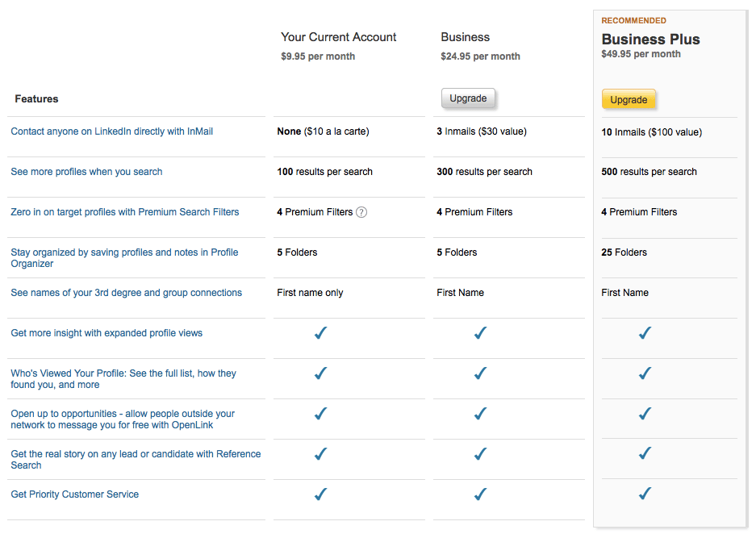Open 'Open up to opportunities' OpenLink link
The height and width of the screenshot is (538, 756).
[123, 419]
